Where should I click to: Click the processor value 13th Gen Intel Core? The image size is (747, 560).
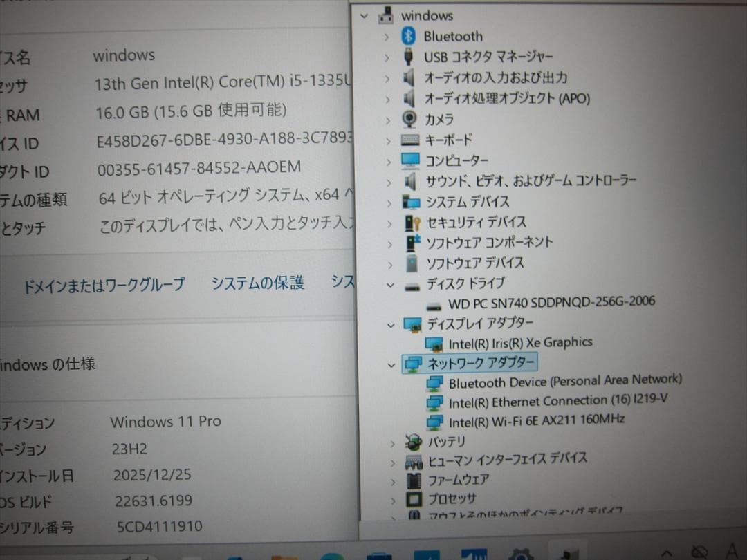pos(223,82)
